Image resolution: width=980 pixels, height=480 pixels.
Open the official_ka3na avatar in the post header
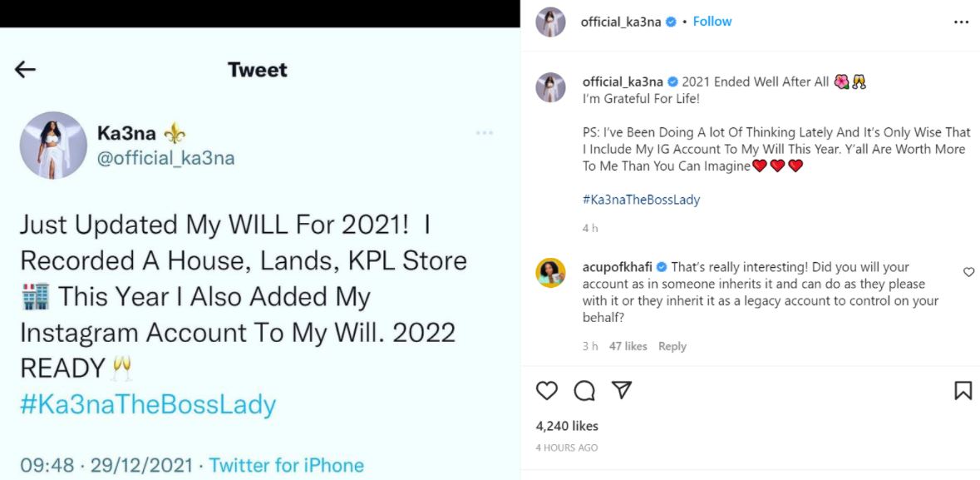(550, 22)
